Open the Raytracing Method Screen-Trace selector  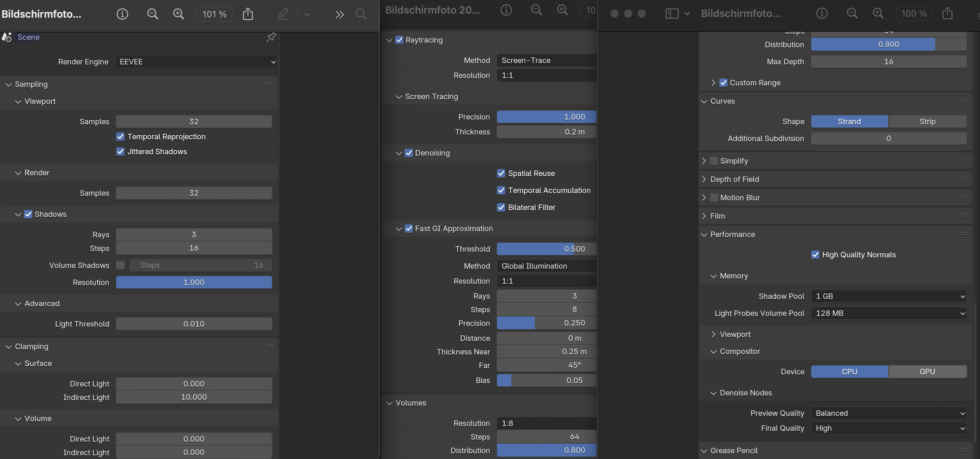[x=547, y=61]
